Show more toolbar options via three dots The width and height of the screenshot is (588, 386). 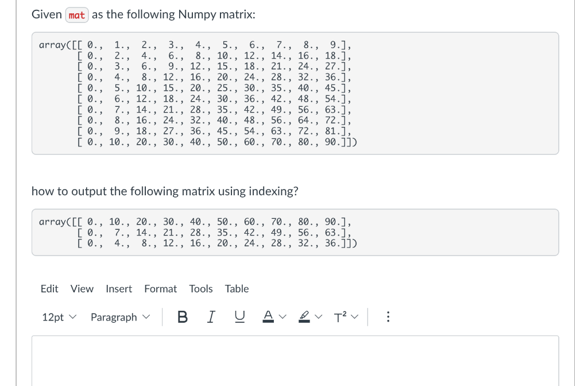pyautogui.click(x=388, y=317)
